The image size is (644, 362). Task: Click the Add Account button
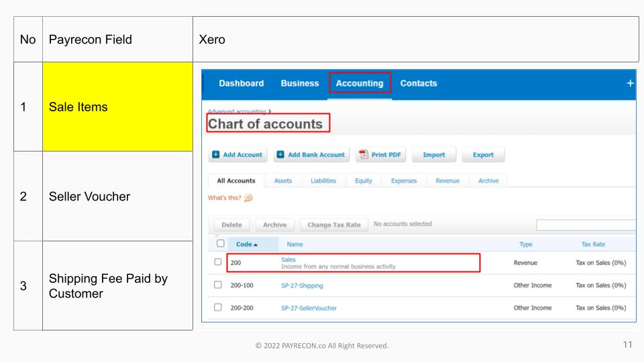pos(237,155)
